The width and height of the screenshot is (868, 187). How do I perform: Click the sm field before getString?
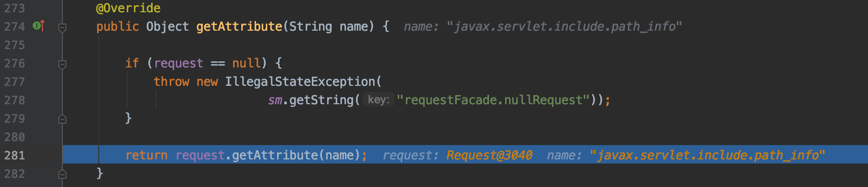click(x=275, y=100)
